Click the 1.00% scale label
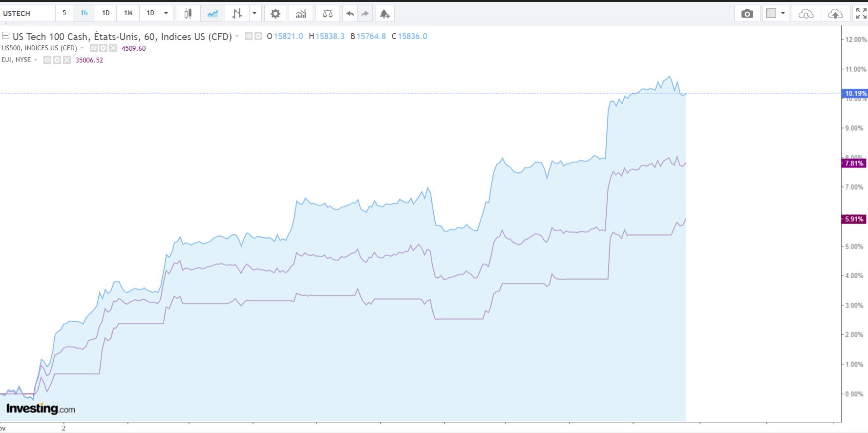Viewport: 868px width, 433px height. 854,365
